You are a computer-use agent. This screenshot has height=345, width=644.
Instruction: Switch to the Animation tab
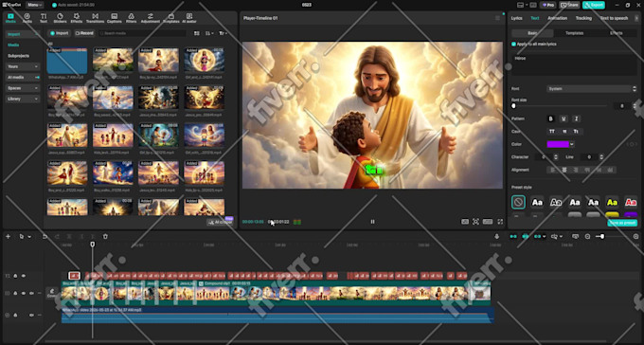557,18
